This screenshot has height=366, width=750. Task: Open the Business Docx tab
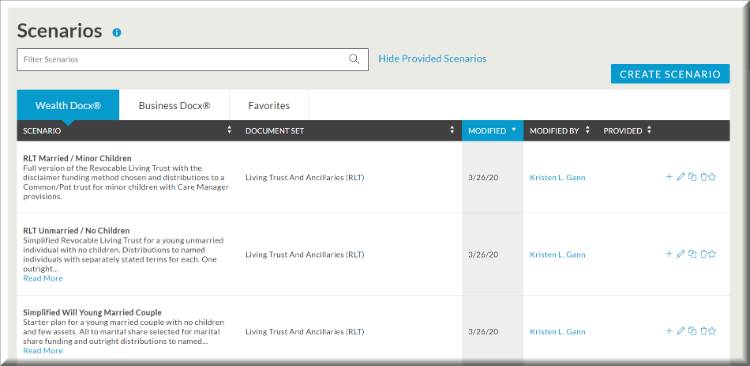tap(174, 105)
